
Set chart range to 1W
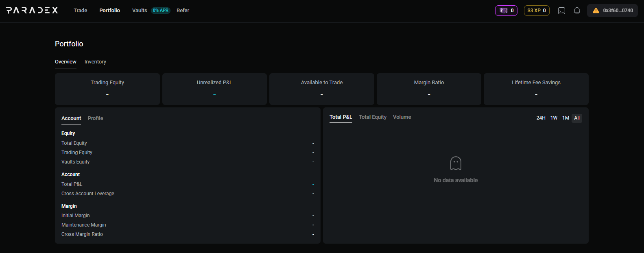(554, 118)
